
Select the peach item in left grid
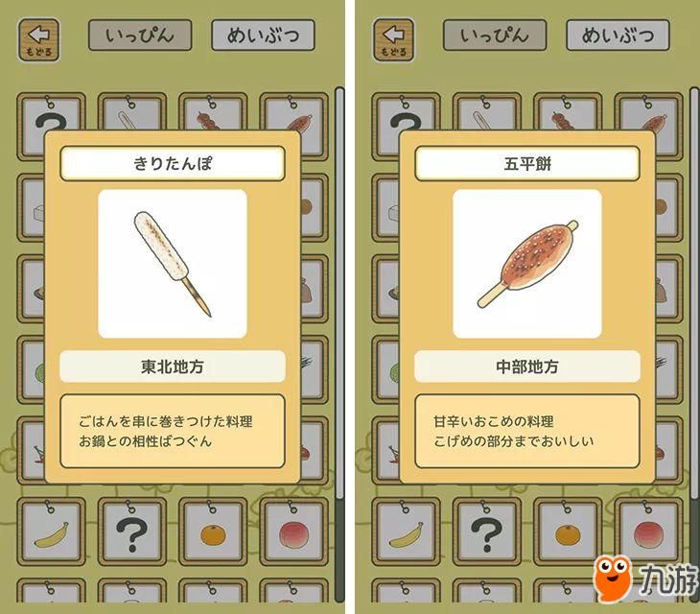[293, 532]
